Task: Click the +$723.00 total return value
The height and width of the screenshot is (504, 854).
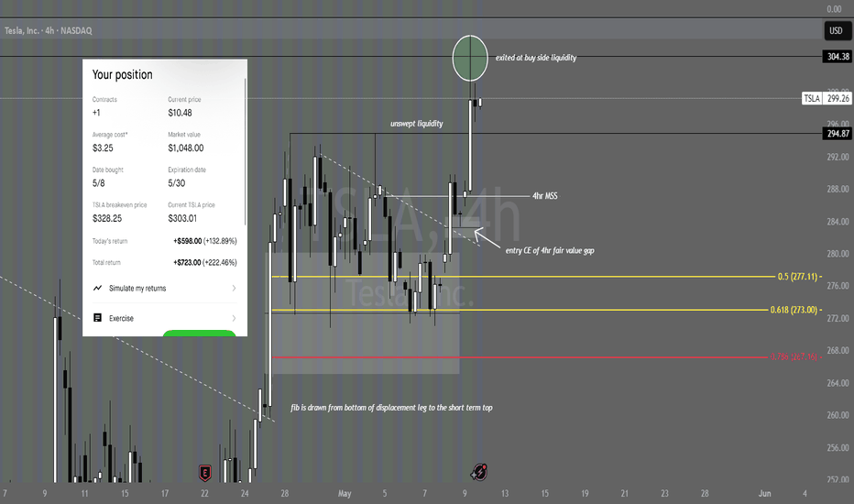Action: (187, 263)
